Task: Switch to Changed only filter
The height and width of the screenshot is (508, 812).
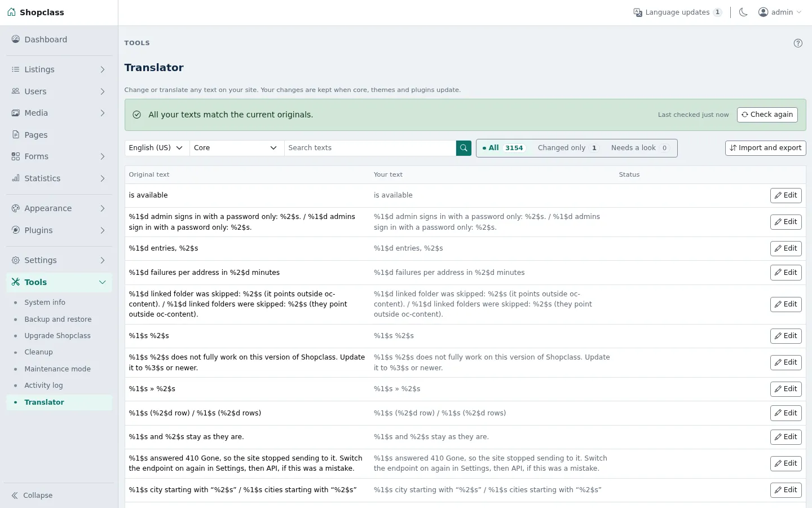Action: (568, 148)
